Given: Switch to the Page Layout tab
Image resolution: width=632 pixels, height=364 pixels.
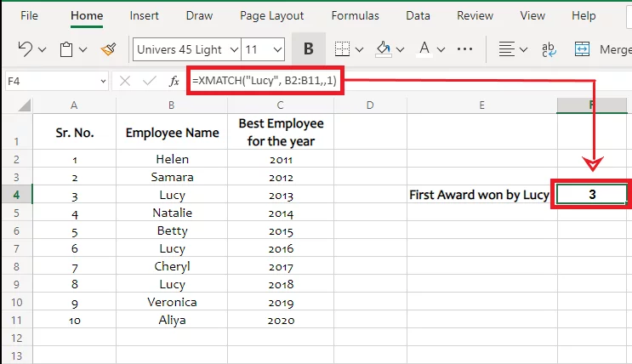Looking at the screenshot, I should pos(271,15).
